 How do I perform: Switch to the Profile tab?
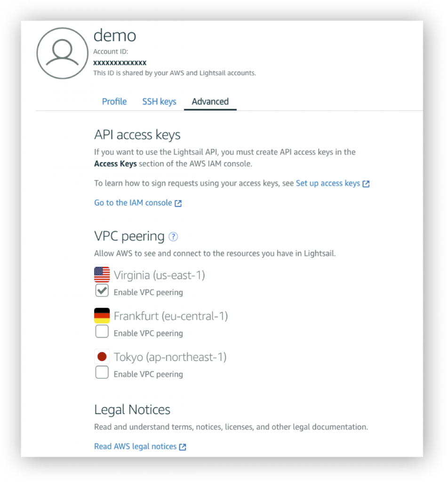click(114, 102)
